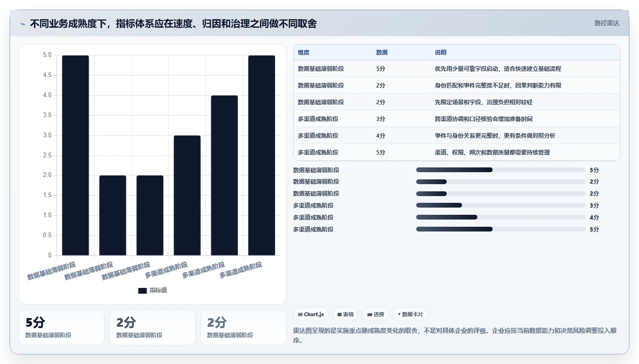Click the last chart bar, 多渠道成熟阶段 at 5.0
Image resolution: width=639 pixels, height=364 pixels.
tap(262, 155)
